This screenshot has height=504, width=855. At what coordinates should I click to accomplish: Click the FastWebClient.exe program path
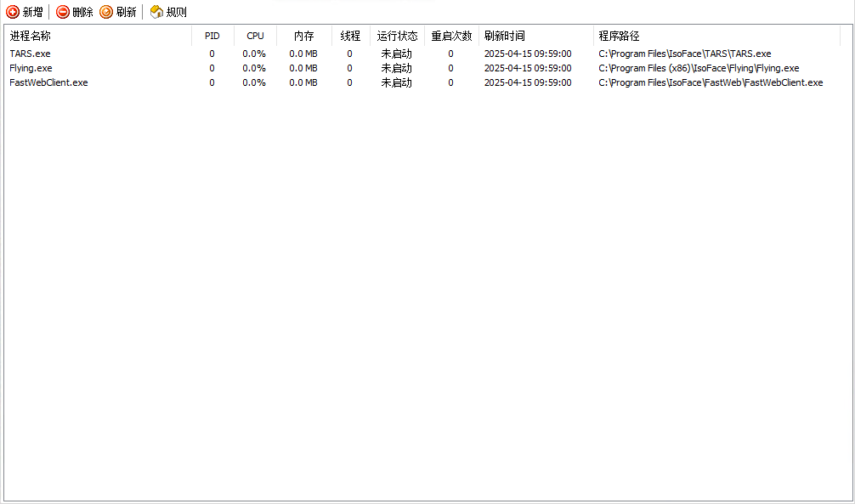[711, 83]
